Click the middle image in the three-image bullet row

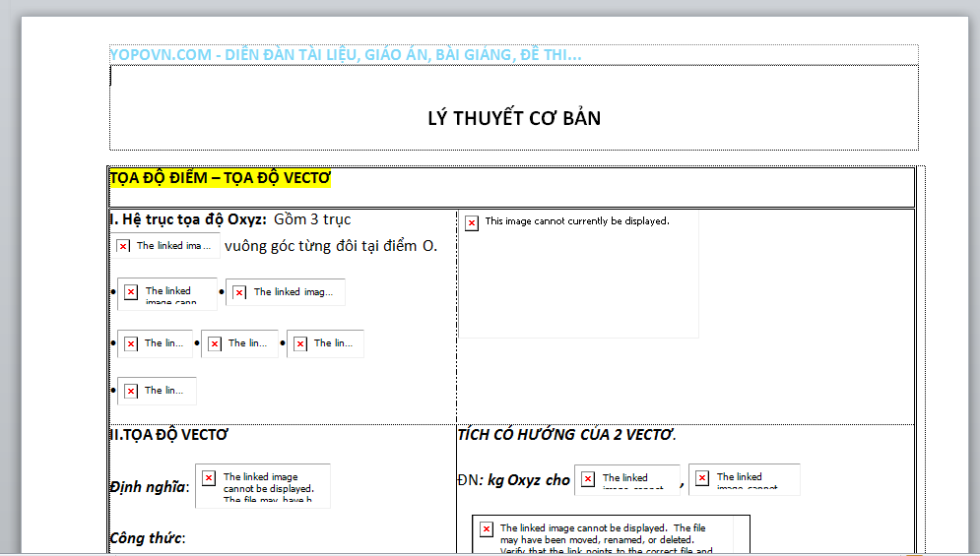[x=239, y=343]
